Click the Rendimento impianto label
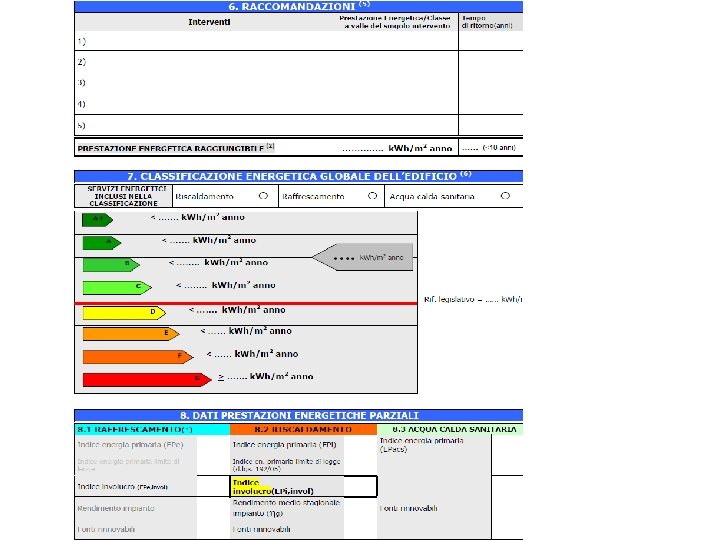Viewport: 720px width, 540px height. click(116, 508)
